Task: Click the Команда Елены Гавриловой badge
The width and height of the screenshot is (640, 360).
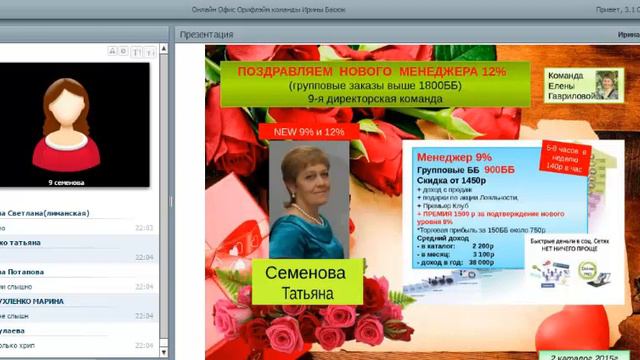Action: pyautogui.click(x=584, y=86)
